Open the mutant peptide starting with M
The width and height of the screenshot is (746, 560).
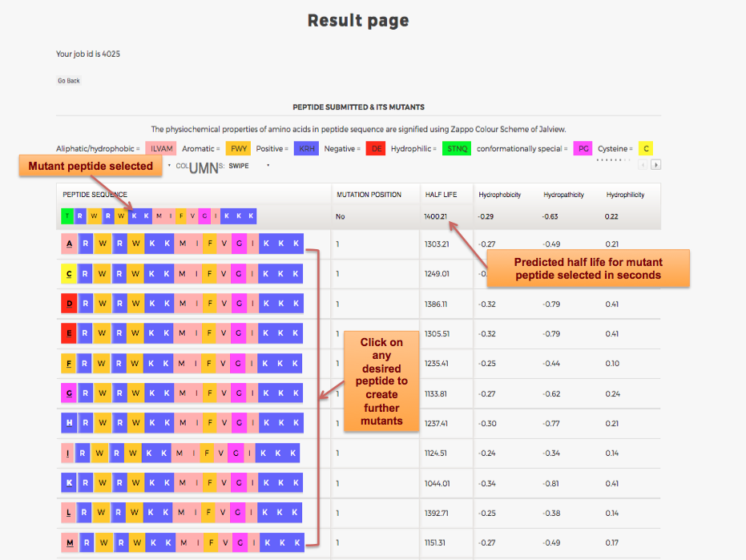(182, 543)
